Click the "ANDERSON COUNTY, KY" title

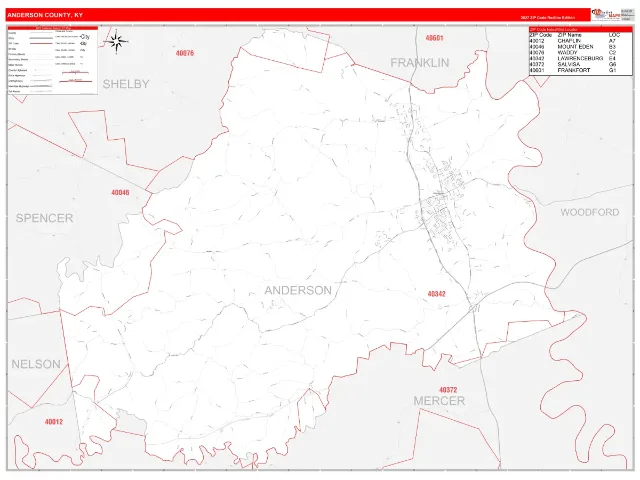point(45,15)
